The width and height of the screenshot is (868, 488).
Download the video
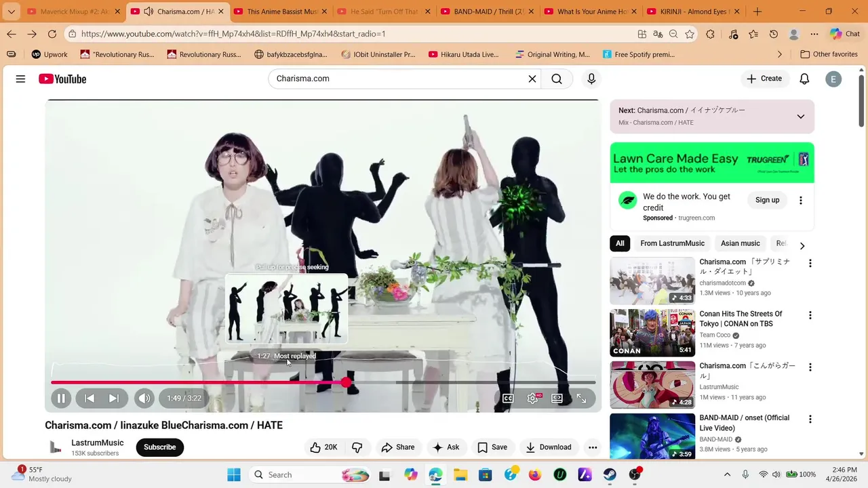click(549, 447)
